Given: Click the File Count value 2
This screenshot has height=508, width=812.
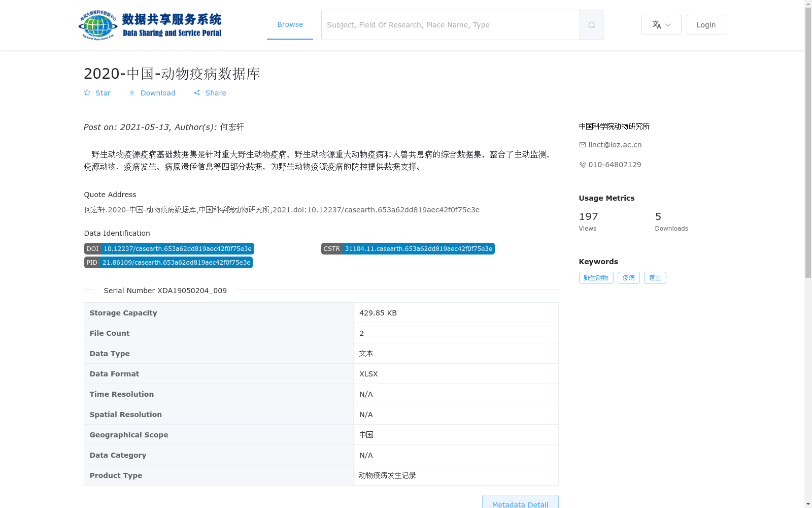Looking at the screenshot, I should point(362,333).
